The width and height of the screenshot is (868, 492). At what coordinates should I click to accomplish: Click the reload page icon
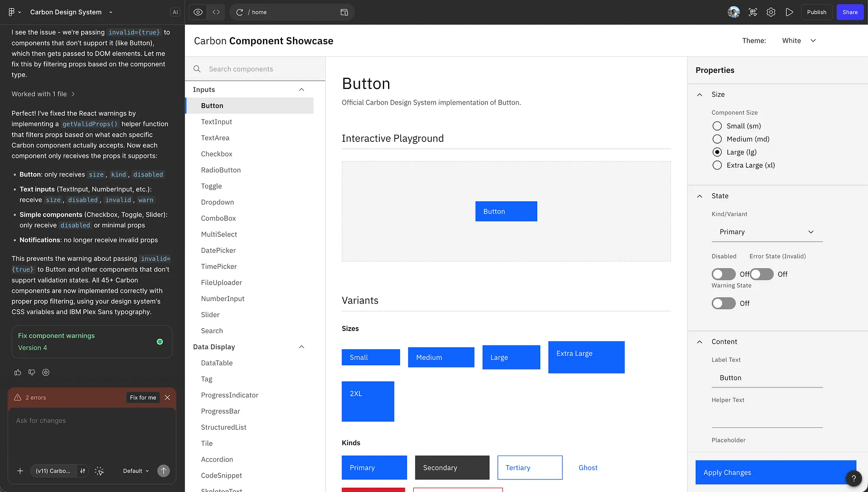pos(239,12)
